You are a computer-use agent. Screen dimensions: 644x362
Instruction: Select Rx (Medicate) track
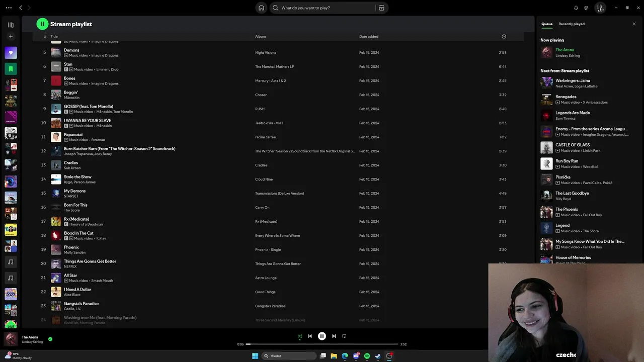tap(76, 219)
